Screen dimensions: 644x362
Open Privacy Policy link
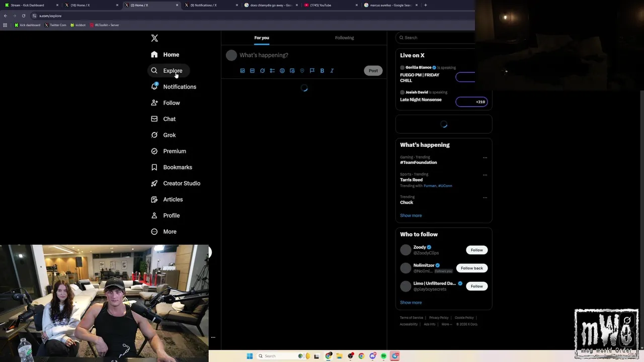point(439,318)
